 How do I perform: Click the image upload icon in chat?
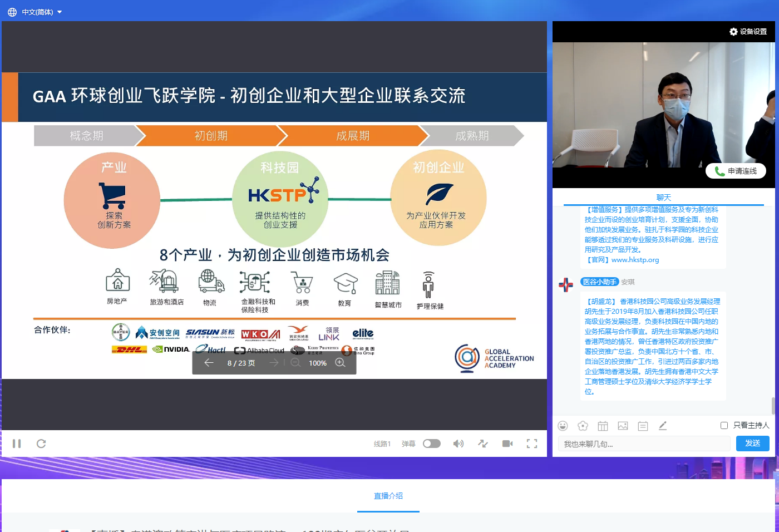click(x=623, y=426)
